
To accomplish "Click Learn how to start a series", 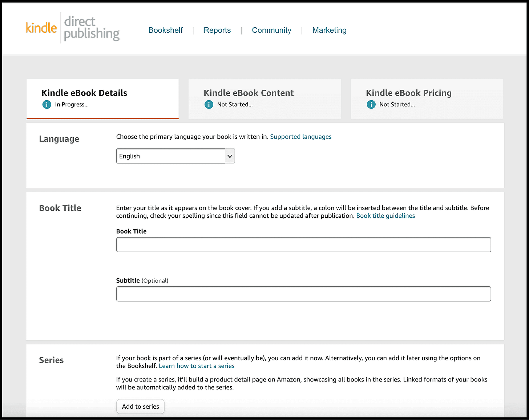I will tap(197, 366).
